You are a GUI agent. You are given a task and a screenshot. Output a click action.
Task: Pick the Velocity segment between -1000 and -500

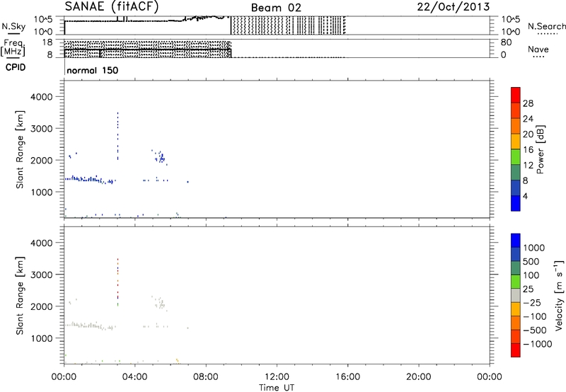(x=516, y=336)
